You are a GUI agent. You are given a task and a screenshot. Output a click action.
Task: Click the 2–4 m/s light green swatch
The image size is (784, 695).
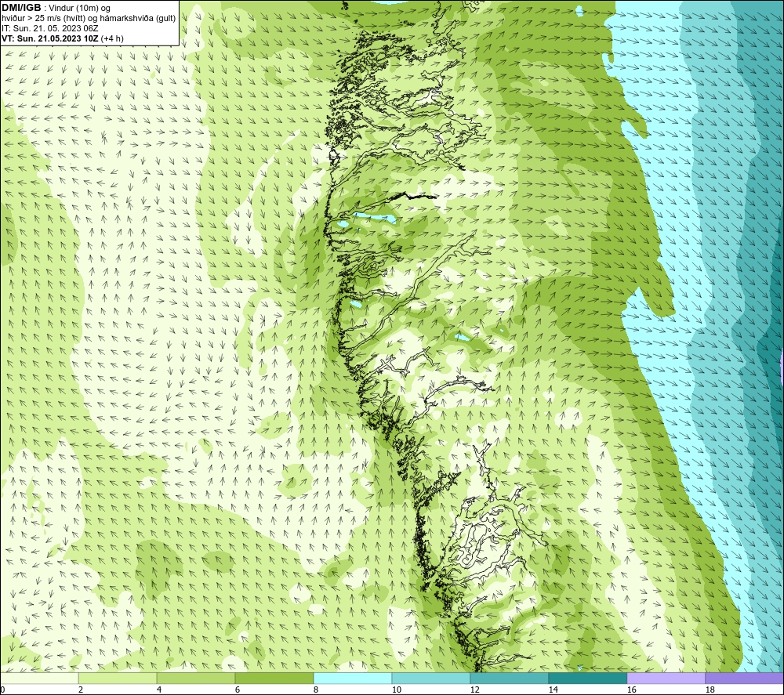tap(118, 678)
